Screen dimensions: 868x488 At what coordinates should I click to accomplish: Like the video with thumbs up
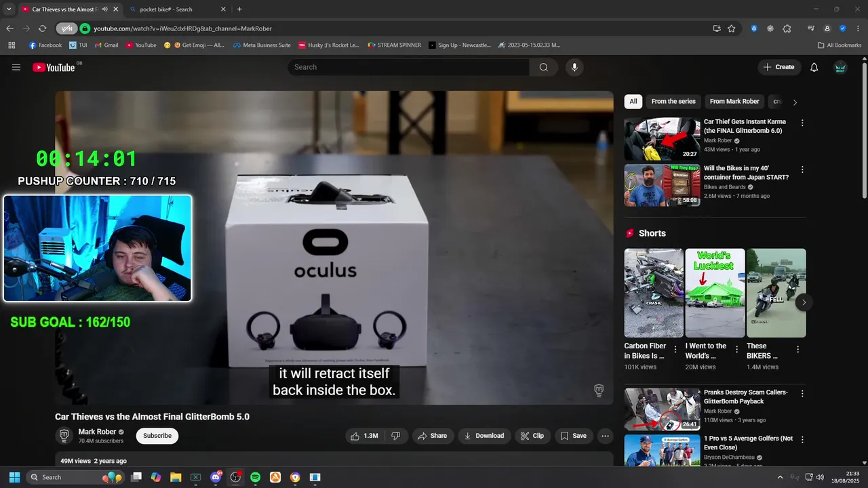[364, 436]
